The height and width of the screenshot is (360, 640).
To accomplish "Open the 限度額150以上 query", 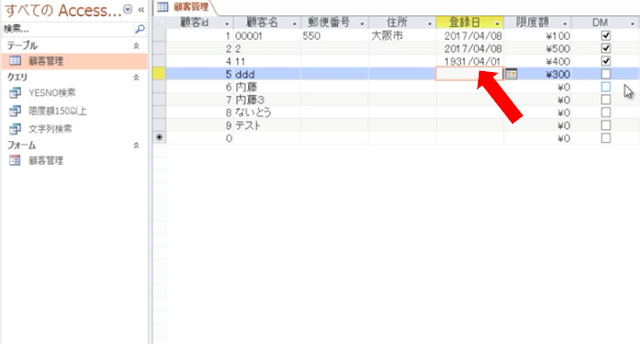I will click(x=58, y=111).
